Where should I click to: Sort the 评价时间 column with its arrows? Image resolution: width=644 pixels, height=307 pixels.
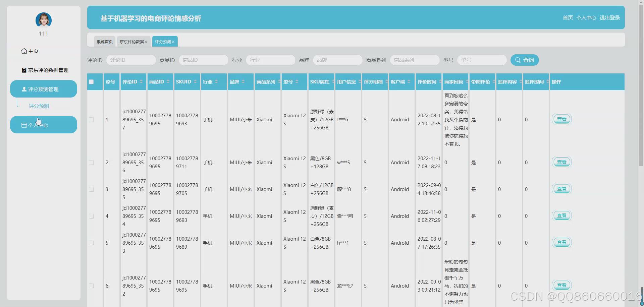(440, 82)
